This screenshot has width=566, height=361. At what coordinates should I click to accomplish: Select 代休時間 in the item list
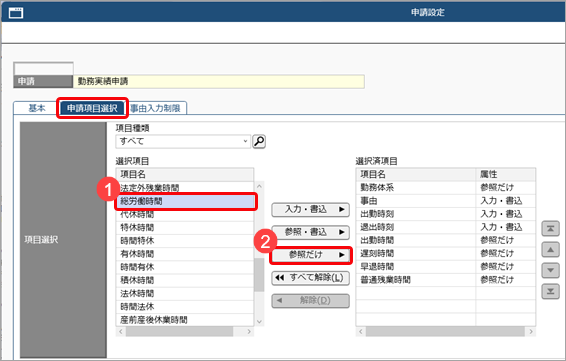click(x=185, y=214)
